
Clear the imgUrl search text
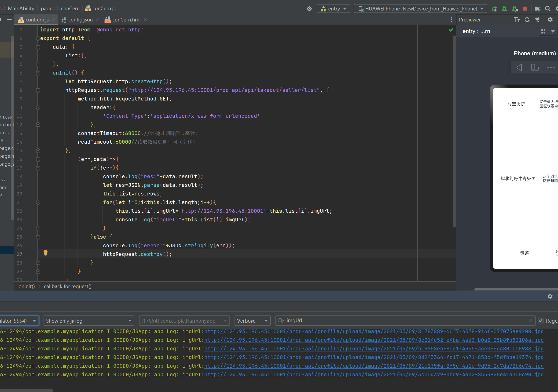(x=530, y=321)
